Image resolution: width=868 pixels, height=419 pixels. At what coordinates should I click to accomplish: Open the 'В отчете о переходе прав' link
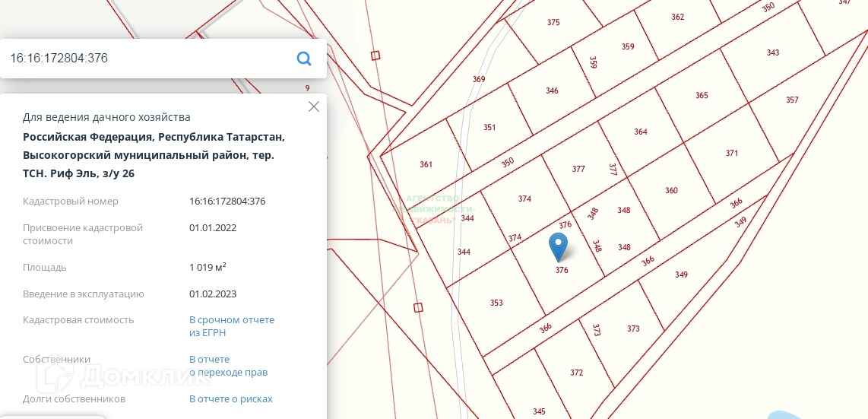229,366
